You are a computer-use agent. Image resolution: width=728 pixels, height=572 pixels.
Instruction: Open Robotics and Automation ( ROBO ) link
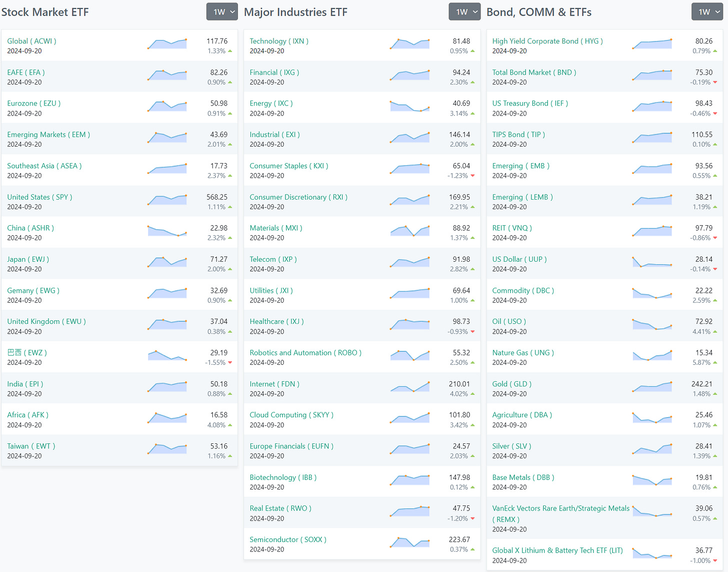click(x=305, y=352)
